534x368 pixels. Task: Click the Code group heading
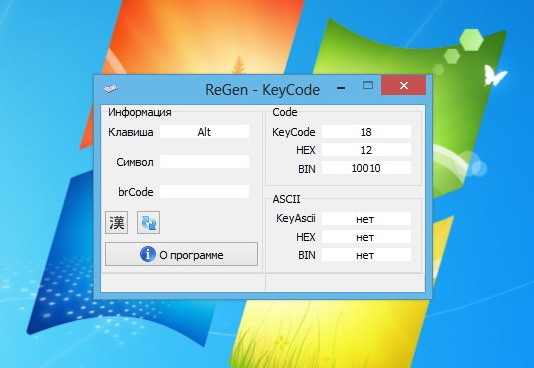coord(285,112)
